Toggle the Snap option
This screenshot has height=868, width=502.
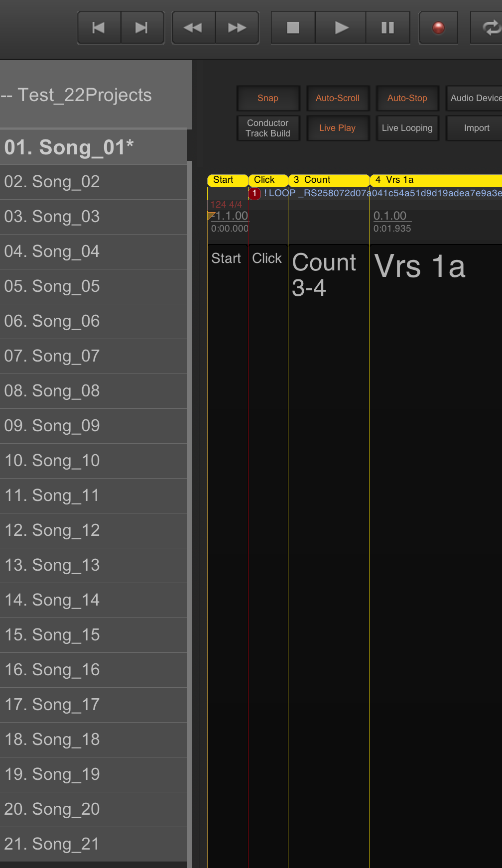point(268,98)
